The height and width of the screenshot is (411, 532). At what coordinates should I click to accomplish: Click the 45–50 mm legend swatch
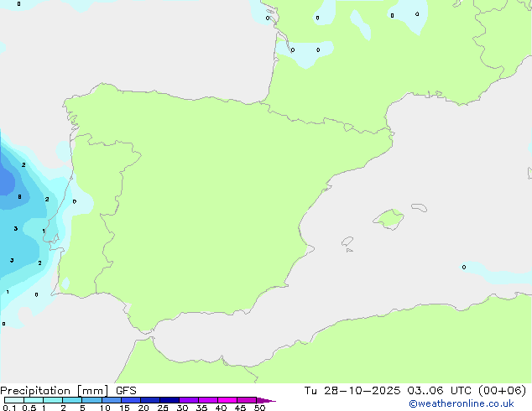(247, 400)
